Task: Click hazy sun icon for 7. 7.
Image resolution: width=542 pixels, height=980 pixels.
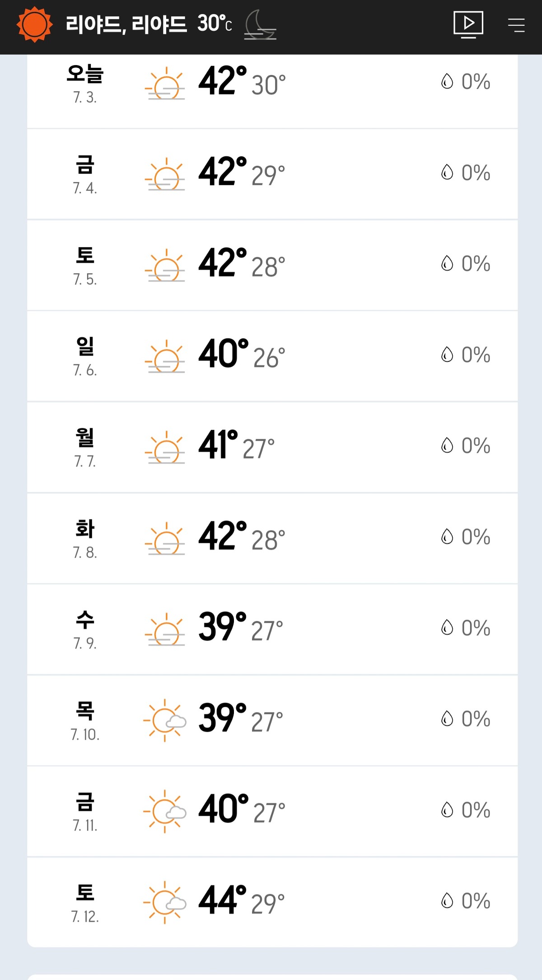Action: (165, 448)
